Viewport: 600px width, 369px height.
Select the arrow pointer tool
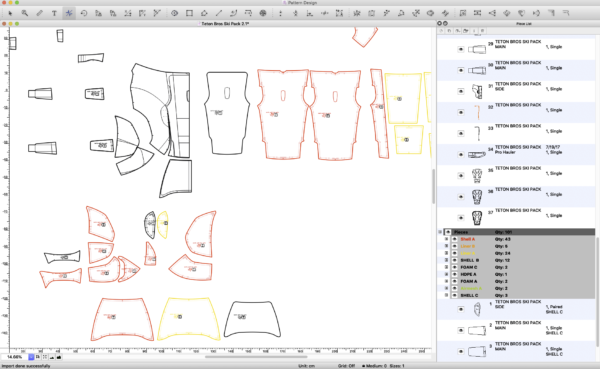click(x=10, y=13)
